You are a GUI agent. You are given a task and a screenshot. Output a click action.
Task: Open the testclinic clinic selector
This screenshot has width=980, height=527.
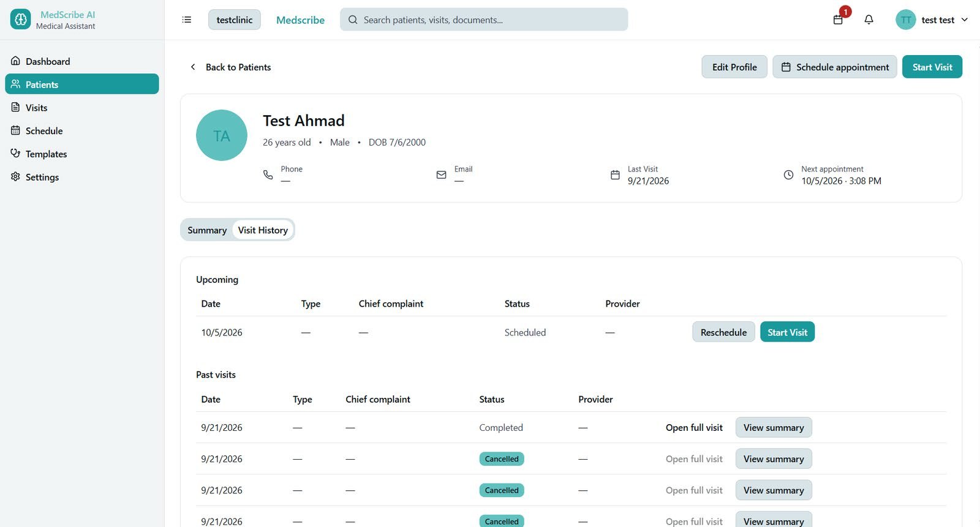point(235,20)
